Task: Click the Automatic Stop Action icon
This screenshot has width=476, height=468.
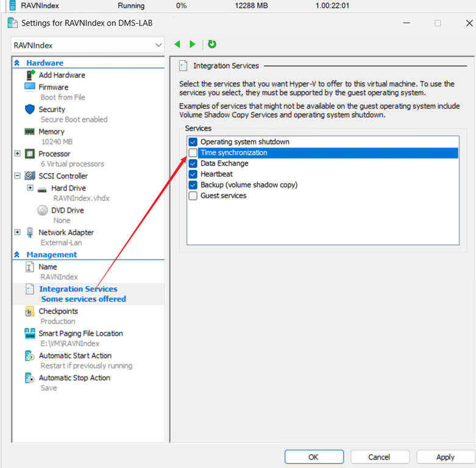Action: pyautogui.click(x=29, y=378)
